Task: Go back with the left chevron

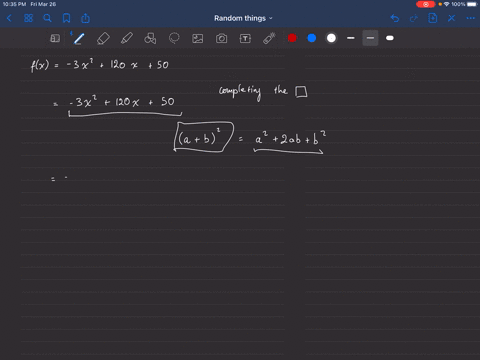Action: click(x=9, y=18)
